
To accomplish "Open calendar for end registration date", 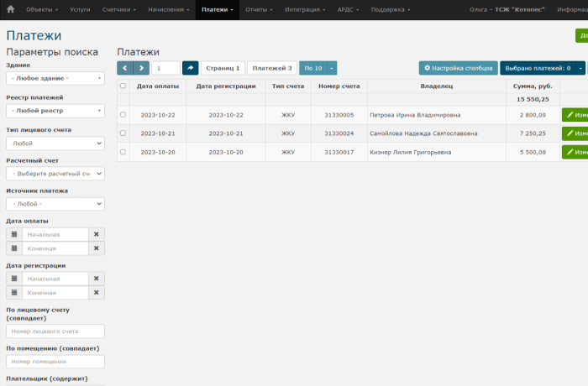I will (x=14, y=293).
